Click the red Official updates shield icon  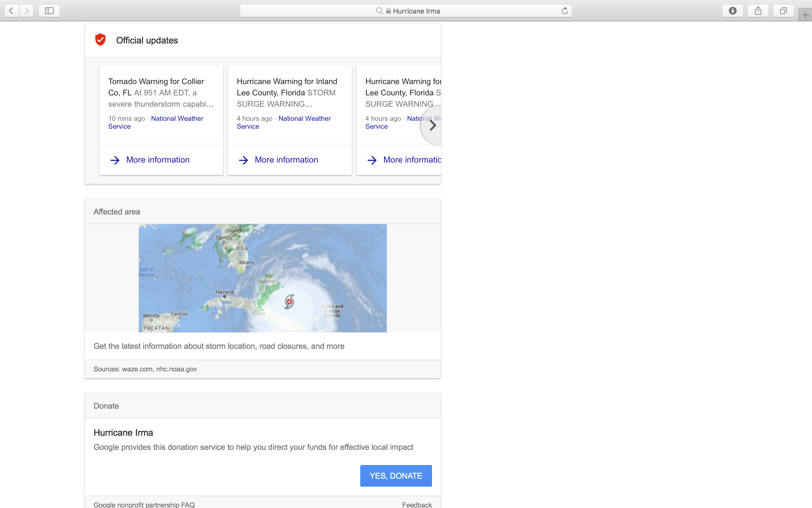100,40
